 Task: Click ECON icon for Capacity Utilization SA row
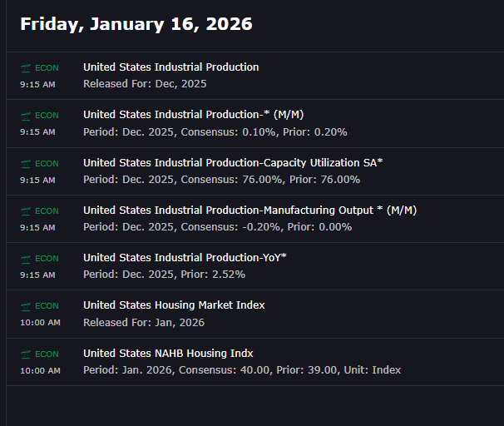point(26,164)
